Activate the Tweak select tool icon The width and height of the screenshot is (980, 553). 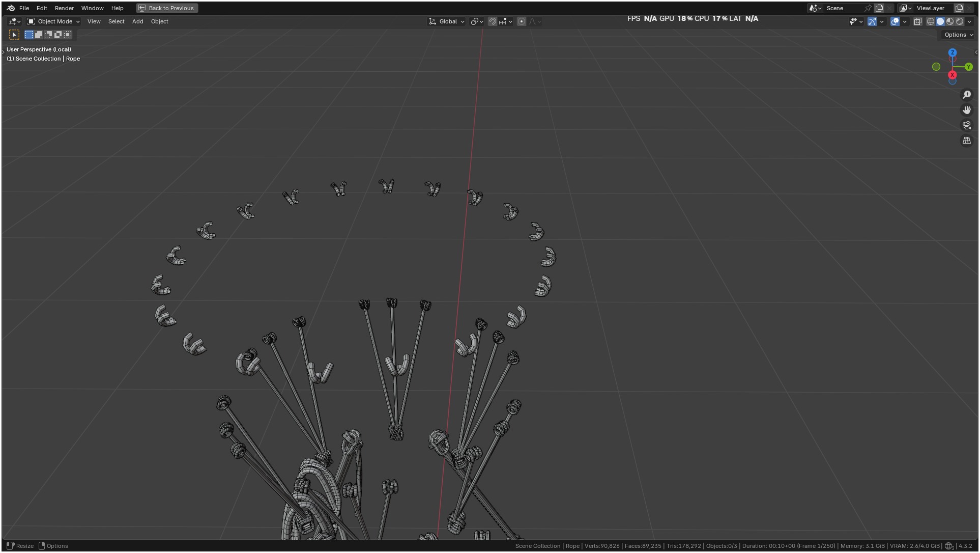14,35
